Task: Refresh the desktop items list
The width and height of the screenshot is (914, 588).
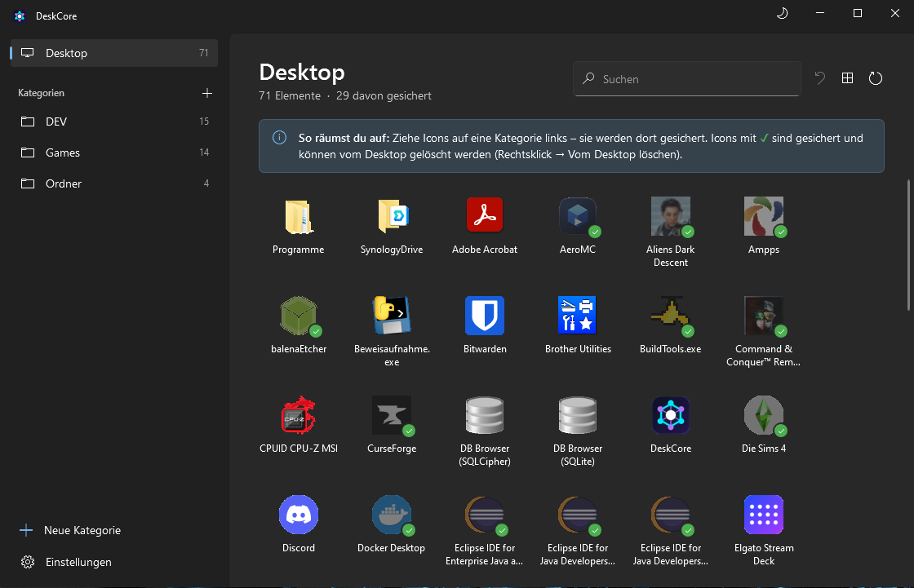Action: coord(876,78)
